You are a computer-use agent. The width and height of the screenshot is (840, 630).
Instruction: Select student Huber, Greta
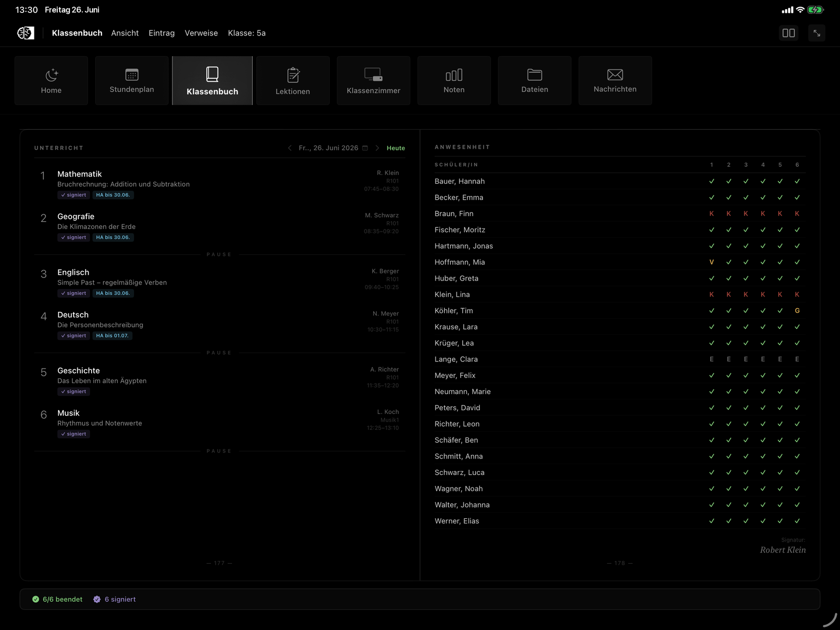(x=457, y=278)
